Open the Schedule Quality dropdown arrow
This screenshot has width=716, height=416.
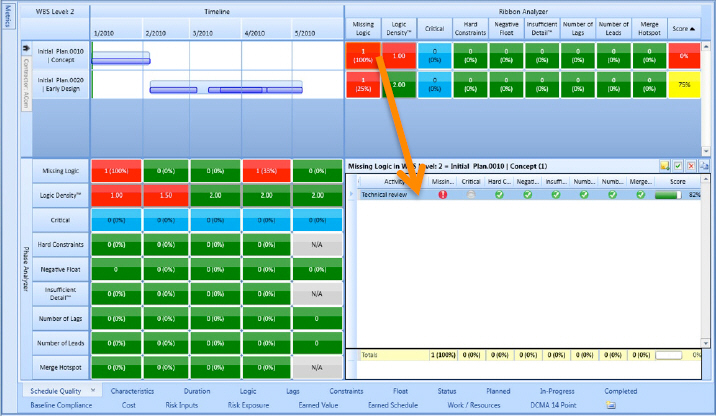coord(93,391)
